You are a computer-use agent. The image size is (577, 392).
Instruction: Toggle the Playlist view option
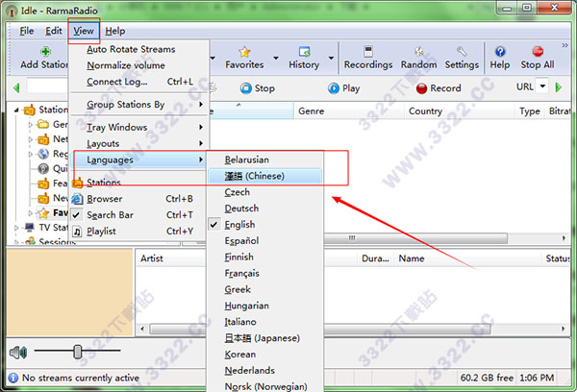click(x=102, y=231)
